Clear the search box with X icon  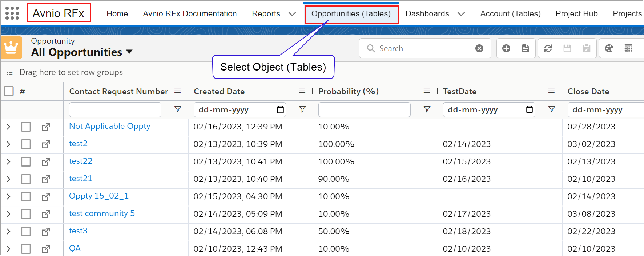[x=479, y=48]
